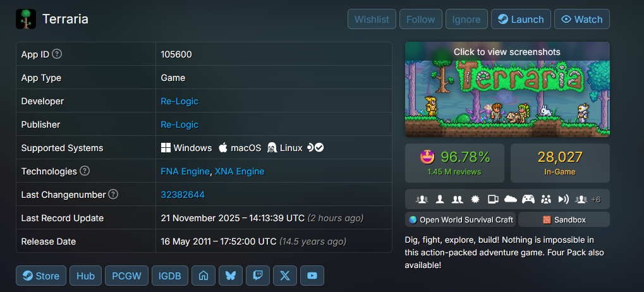This screenshot has height=292, width=644.
Task: Open the Last Changenumber help question mark
Action: [113, 194]
